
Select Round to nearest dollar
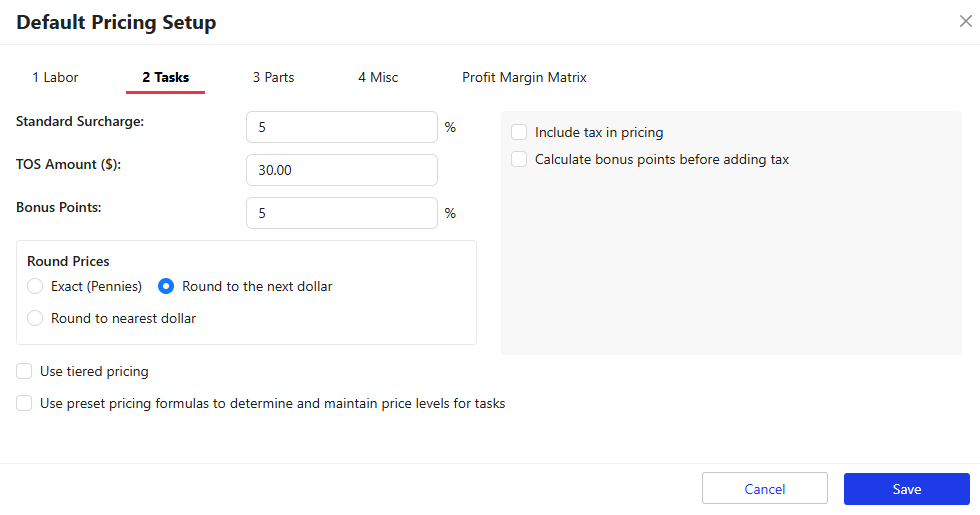click(x=35, y=318)
